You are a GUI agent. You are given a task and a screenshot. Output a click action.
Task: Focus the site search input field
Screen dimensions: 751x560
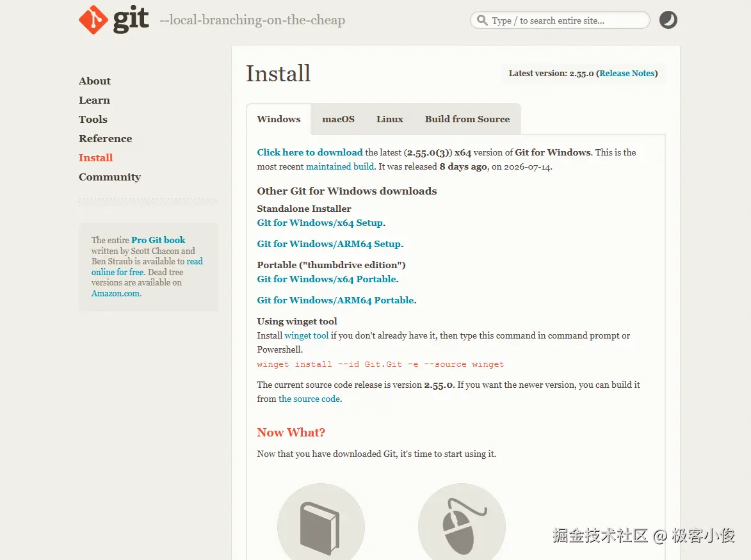click(x=560, y=20)
